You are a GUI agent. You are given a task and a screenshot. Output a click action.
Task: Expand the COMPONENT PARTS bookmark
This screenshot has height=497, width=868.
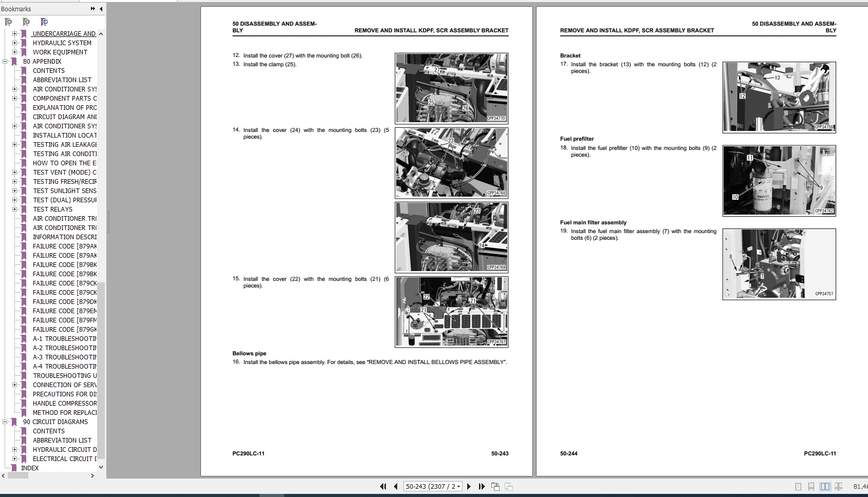(14, 99)
